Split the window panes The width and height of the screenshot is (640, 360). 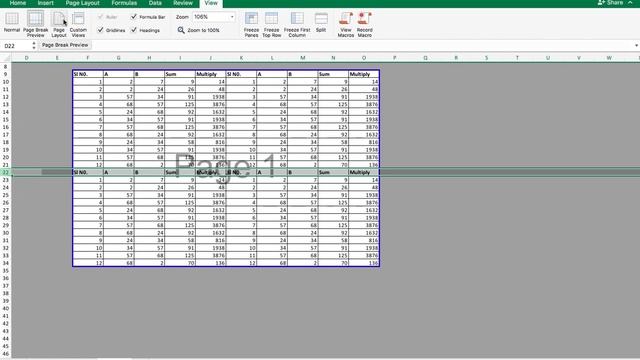pyautogui.click(x=321, y=22)
